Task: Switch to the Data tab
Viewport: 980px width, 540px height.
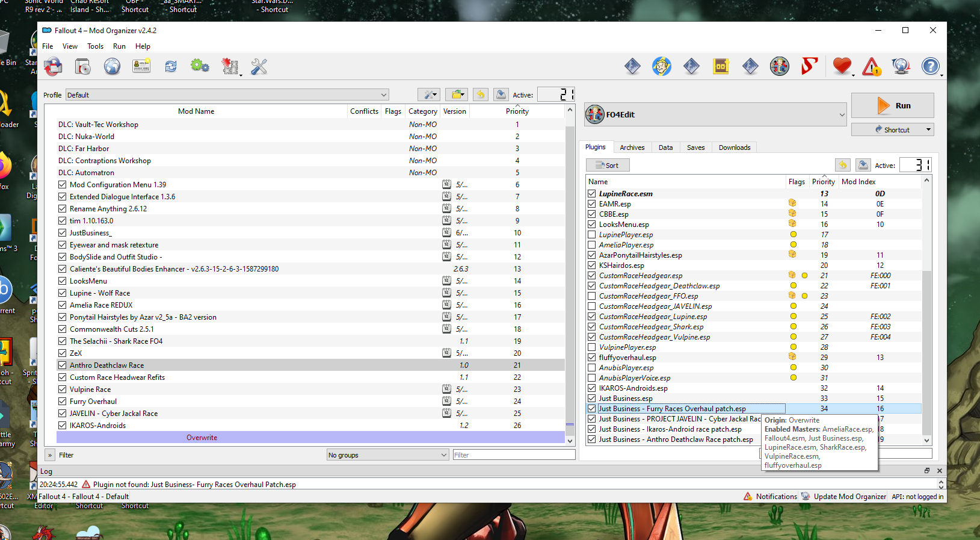Action: tap(665, 147)
